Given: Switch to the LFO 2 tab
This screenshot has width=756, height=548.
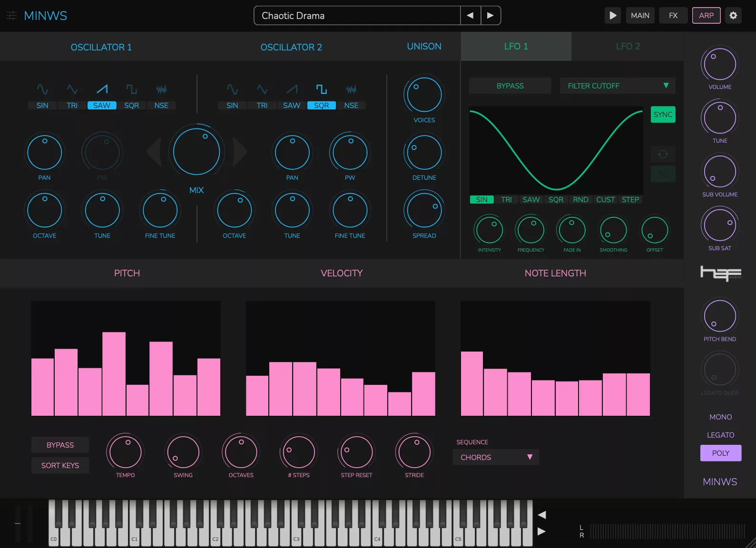Looking at the screenshot, I should coord(628,47).
